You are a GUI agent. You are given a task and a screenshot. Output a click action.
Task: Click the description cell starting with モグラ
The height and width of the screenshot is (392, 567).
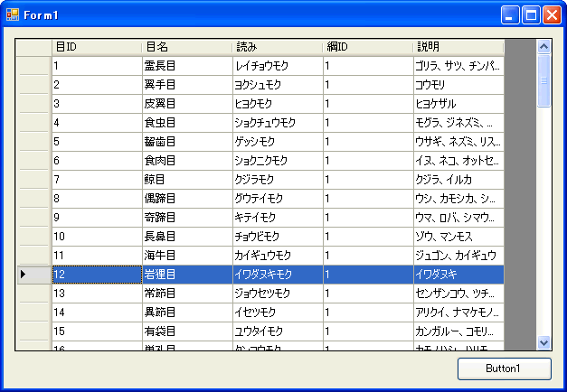tap(458, 123)
